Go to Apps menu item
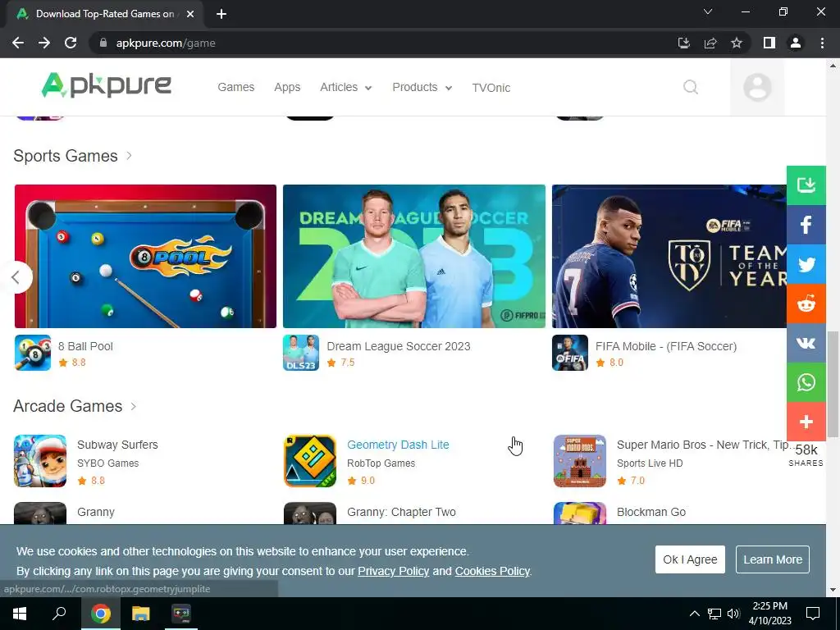The width and height of the screenshot is (840, 630). click(287, 87)
